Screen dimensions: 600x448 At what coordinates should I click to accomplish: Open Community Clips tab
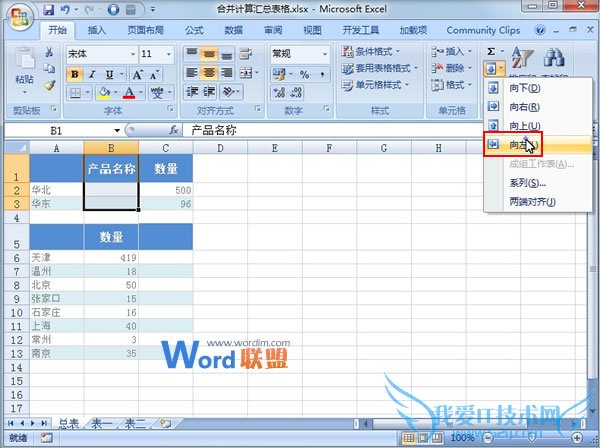click(x=483, y=30)
